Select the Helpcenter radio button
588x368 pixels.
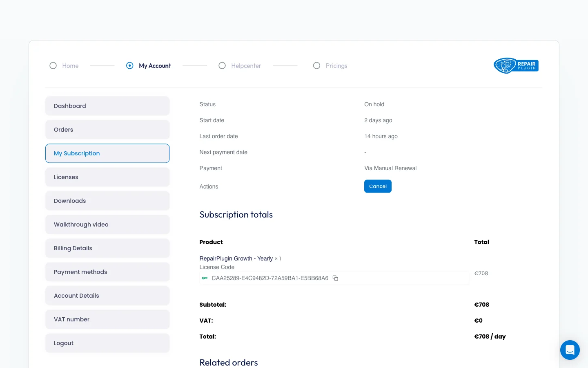coord(222,65)
